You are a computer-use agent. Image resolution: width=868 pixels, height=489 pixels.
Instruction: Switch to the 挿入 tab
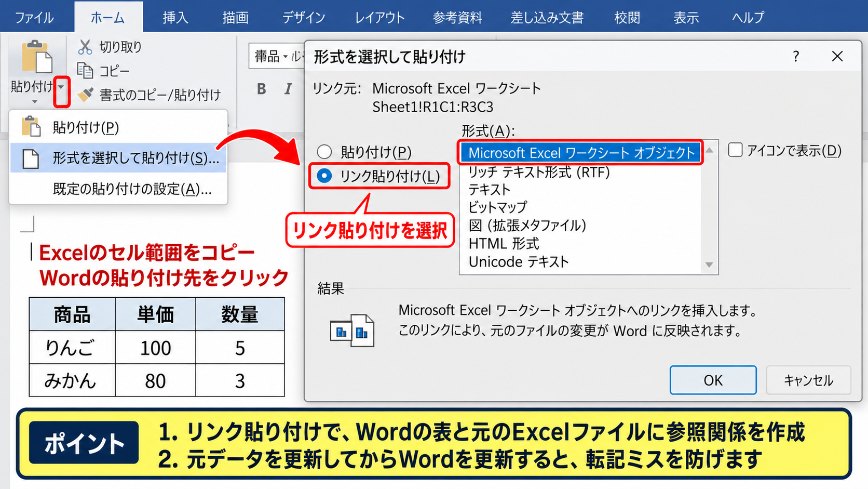pos(175,17)
